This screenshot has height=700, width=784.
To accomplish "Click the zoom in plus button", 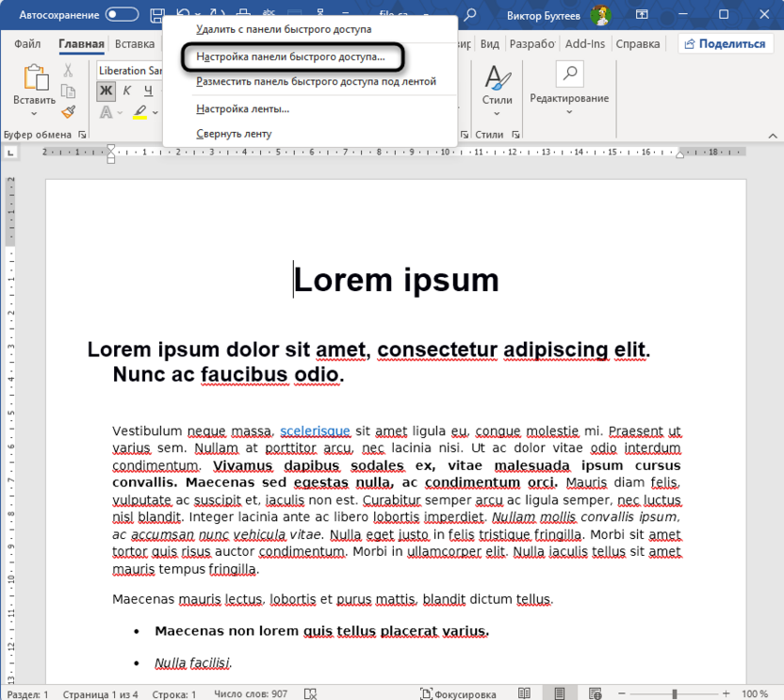I will tap(726, 694).
